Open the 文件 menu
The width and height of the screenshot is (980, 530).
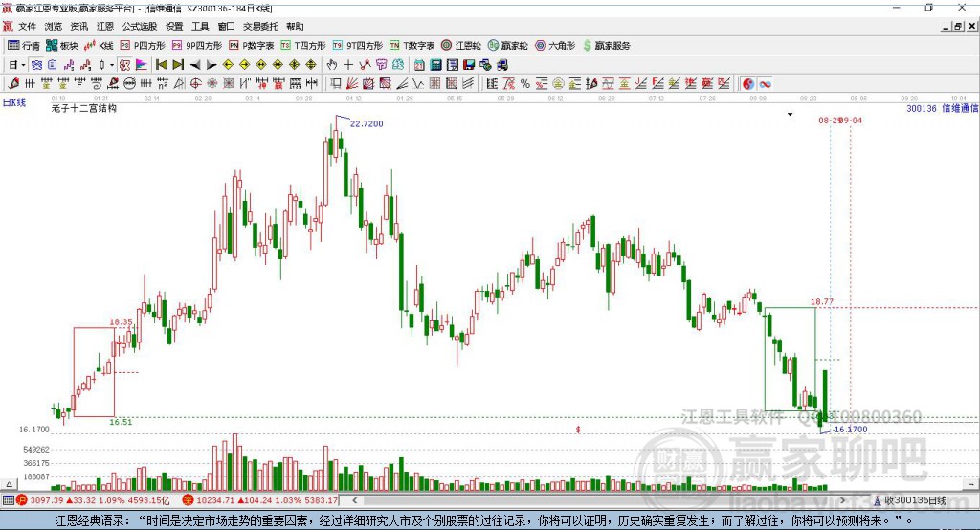(27, 26)
